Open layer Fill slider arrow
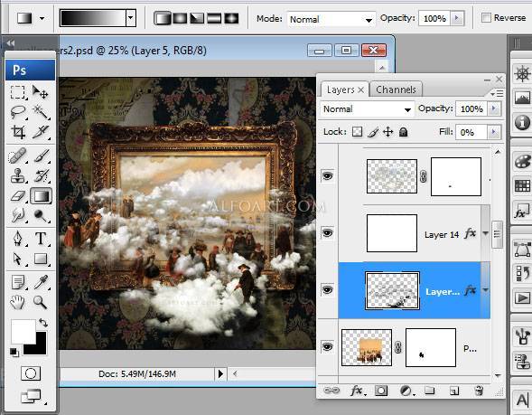The height and width of the screenshot is (415, 532). 494,132
